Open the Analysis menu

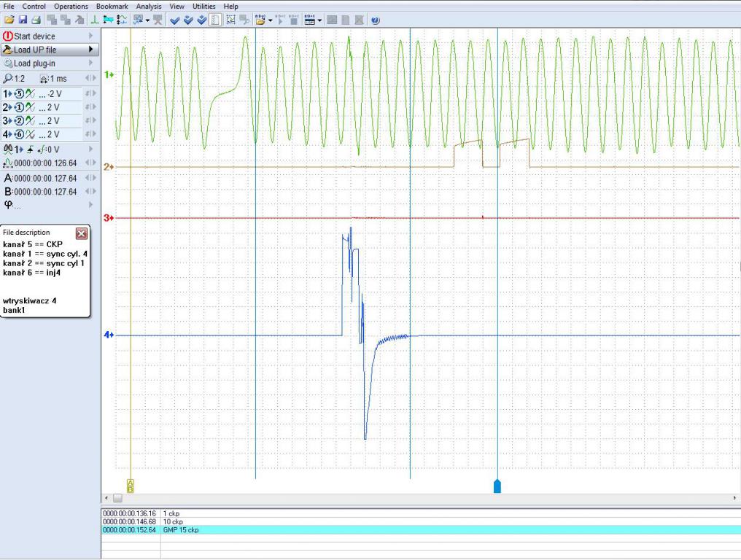pos(148,6)
